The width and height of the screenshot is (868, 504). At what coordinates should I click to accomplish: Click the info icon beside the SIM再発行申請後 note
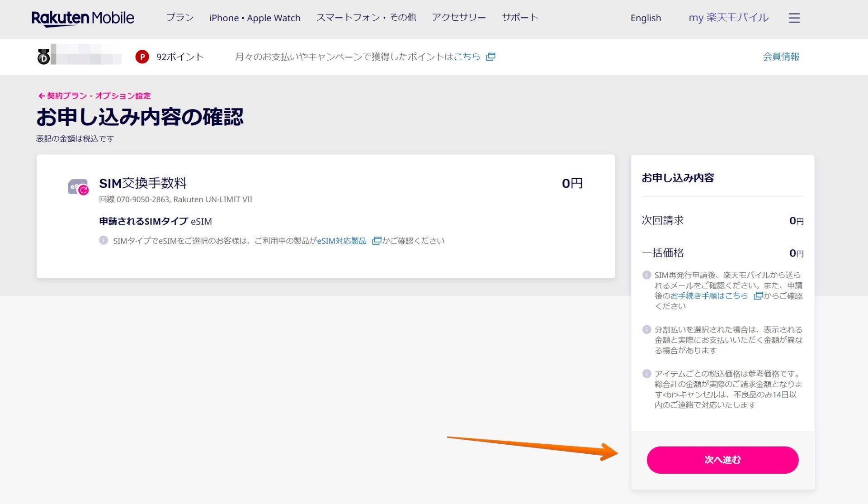tap(646, 275)
